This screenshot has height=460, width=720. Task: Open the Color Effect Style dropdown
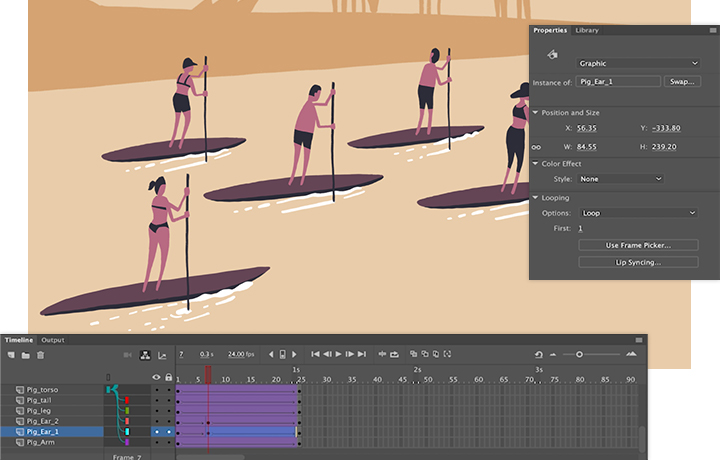pos(621,179)
